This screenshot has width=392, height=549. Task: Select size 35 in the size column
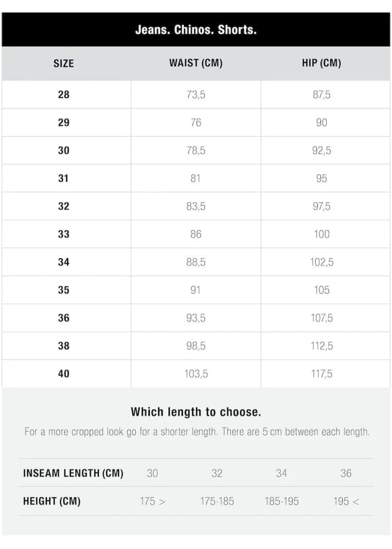click(64, 290)
